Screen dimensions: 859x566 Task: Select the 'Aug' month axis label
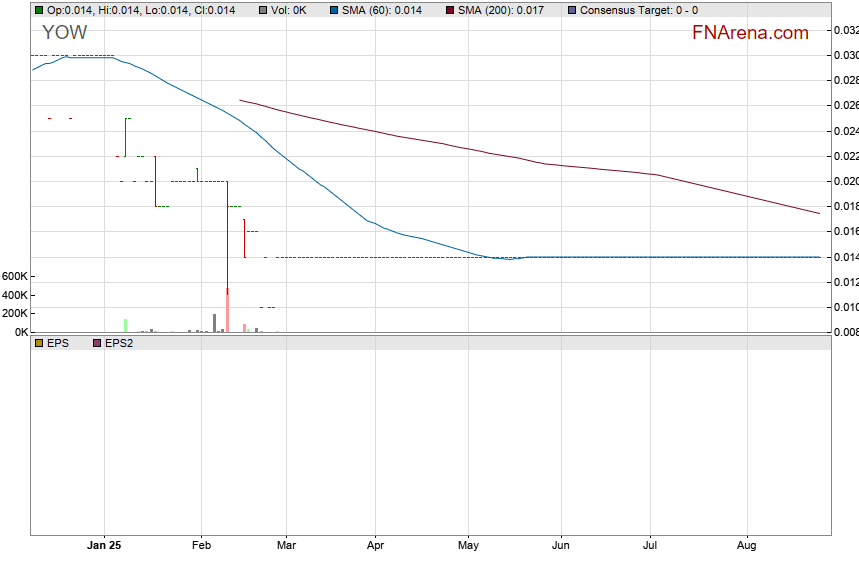pyautogui.click(x=746, y=546)
